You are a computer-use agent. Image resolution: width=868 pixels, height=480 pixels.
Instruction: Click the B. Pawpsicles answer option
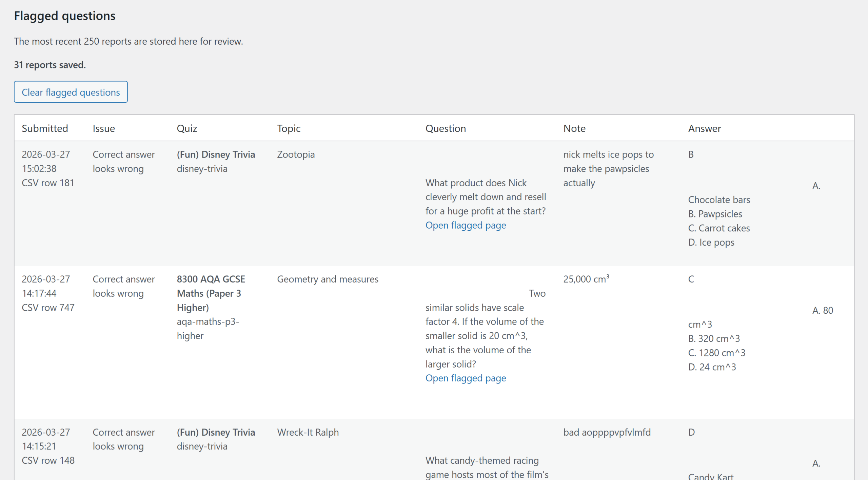715,214
